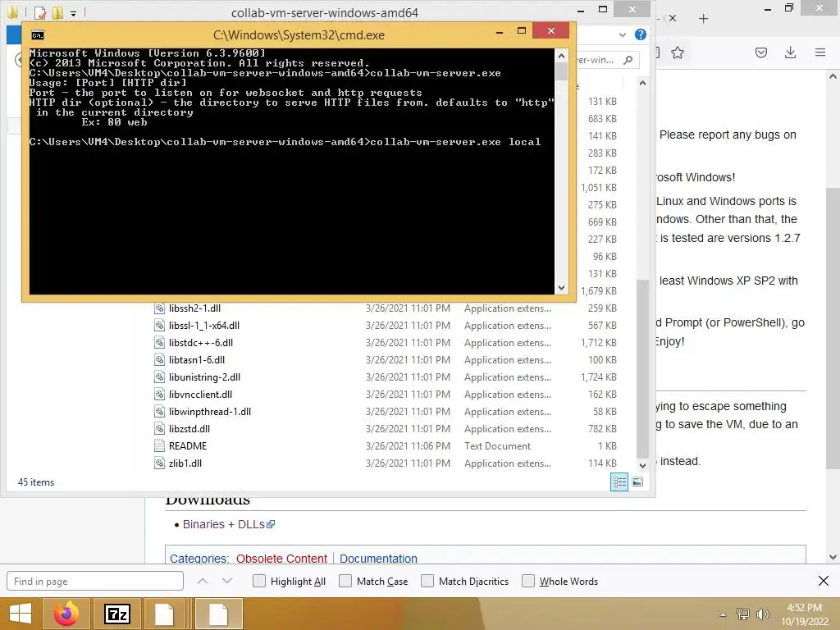The width and height of the screenshot is (840, 630).
Task: Click the cmd window scrollbar thumb
Action: pyautogui.click(x=561, y=71)
